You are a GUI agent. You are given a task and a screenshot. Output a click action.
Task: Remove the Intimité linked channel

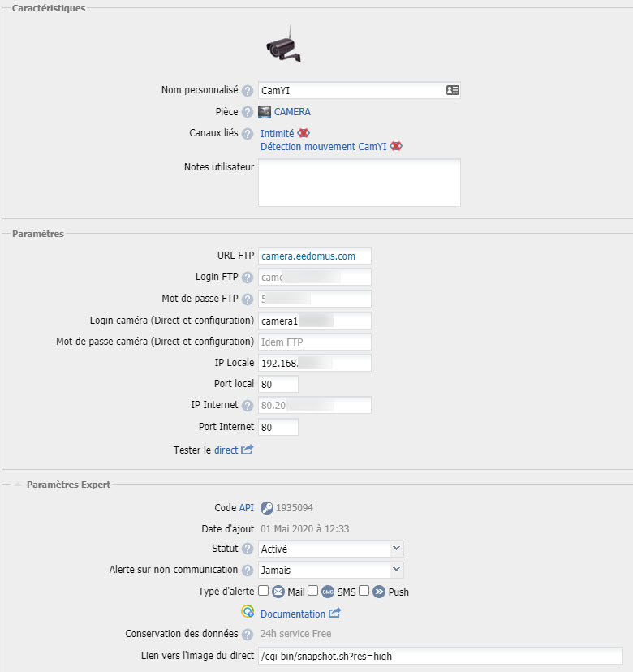pos(304,133)
